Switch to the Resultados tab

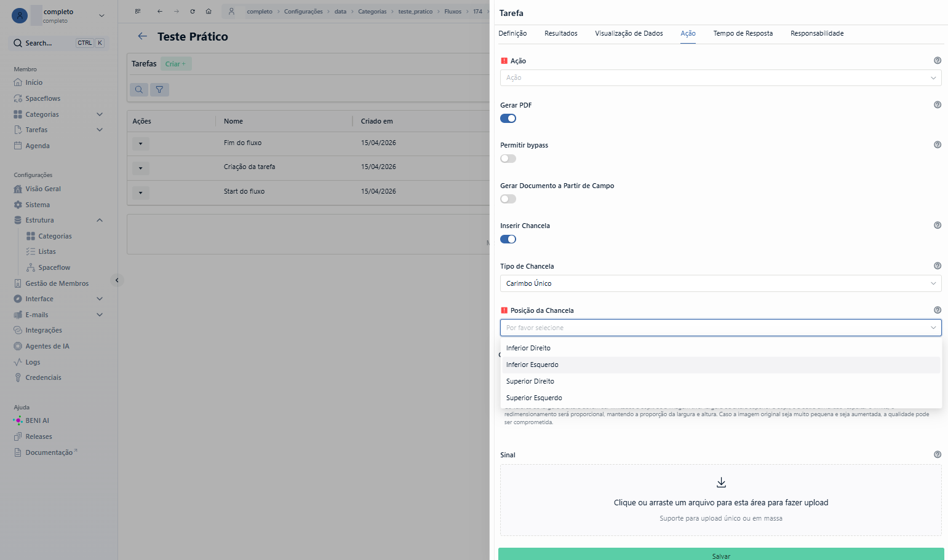tap(561, 33)
